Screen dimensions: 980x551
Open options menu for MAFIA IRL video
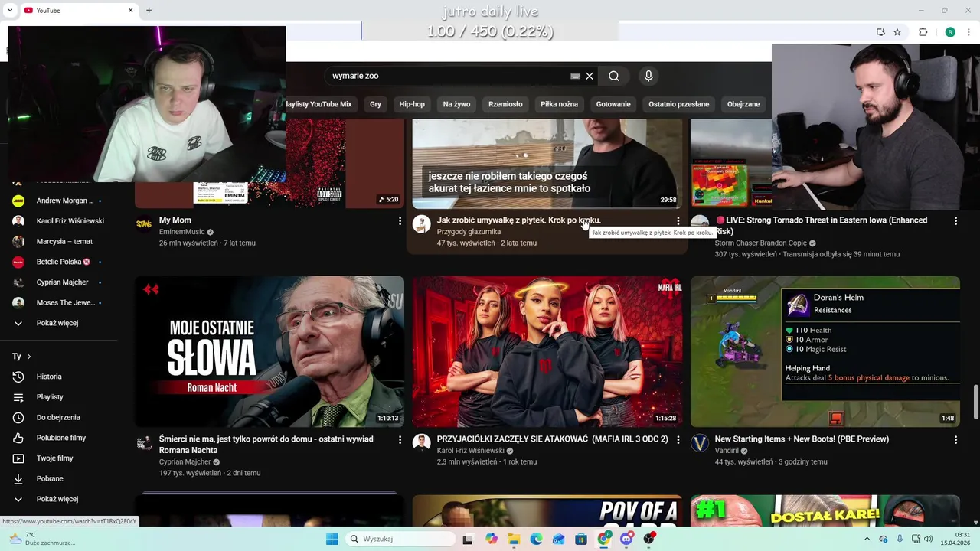click(678, 440)
